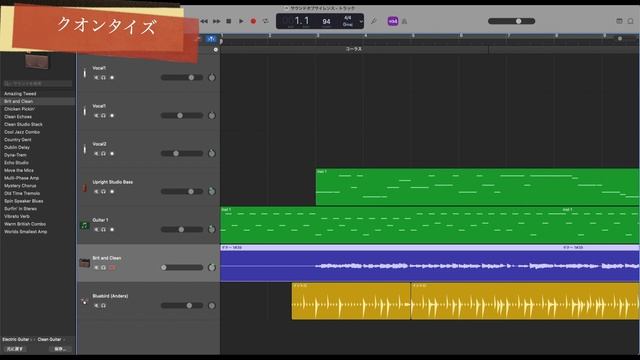The image size is (640, 360).
Task: Click the Bluebird (Anders) pan knob
Action: point(211,305)
